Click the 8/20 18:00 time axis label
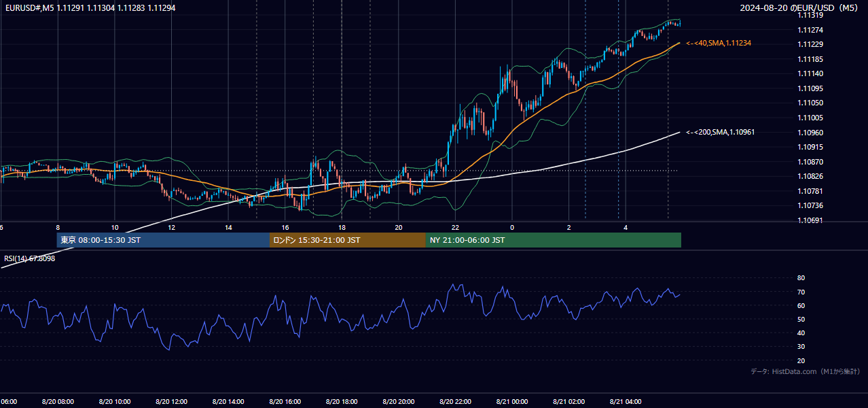 point(342,401)
